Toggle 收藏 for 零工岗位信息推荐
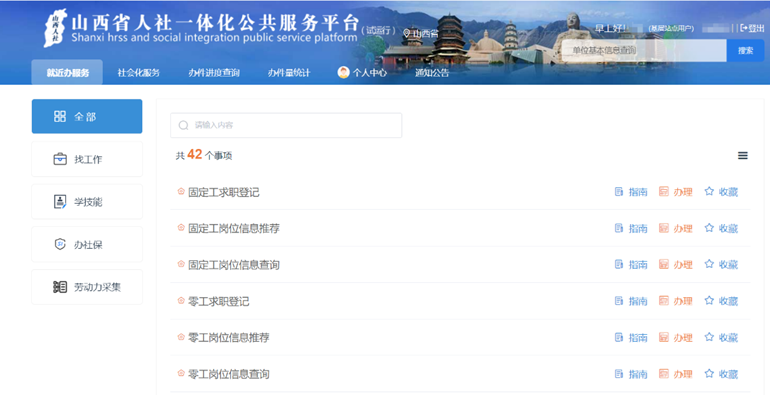The image size is (770, 395). pyautogui.click(x=721, y=337)
